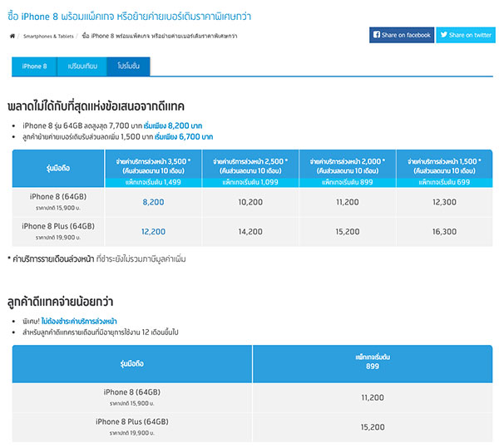Share page on Facebook button
The height and width of the screenshot is (448, 499).
pos(402,35)
